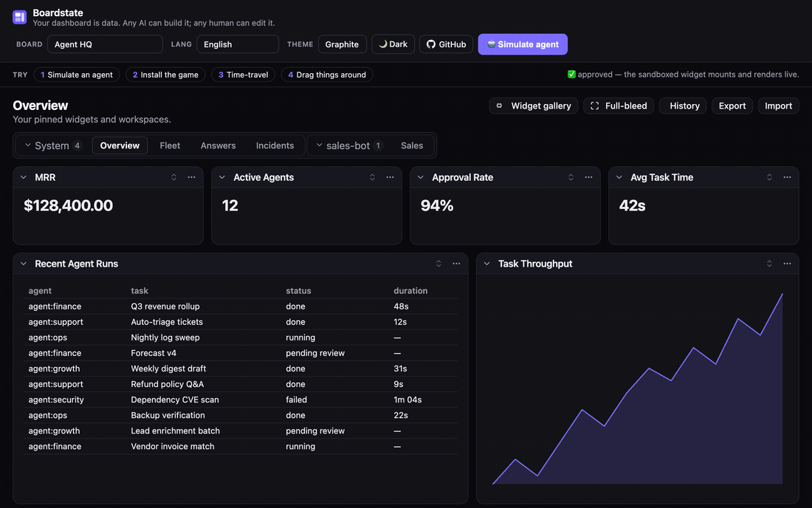
Task: Click the Import button
Action: (x=778, y=106)
